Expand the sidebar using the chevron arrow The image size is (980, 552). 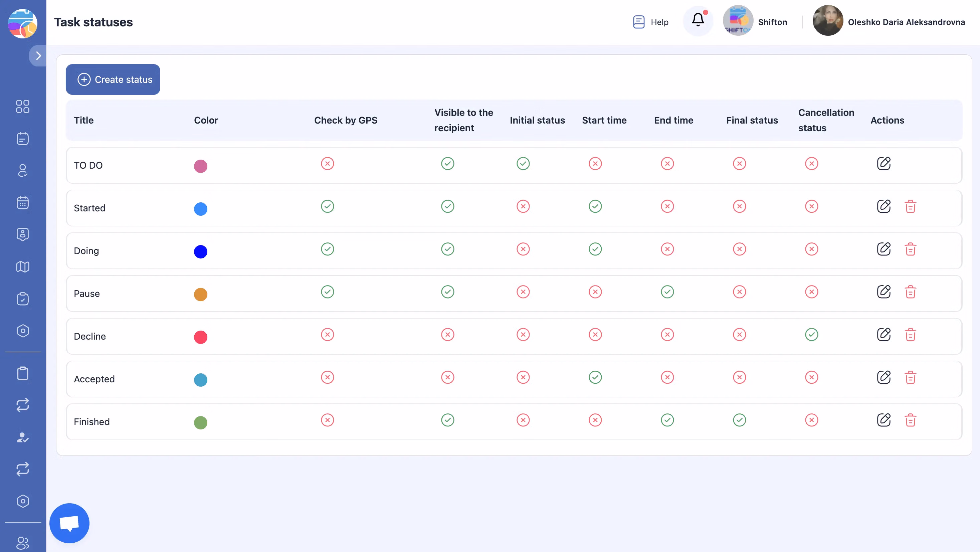(38, 55)
